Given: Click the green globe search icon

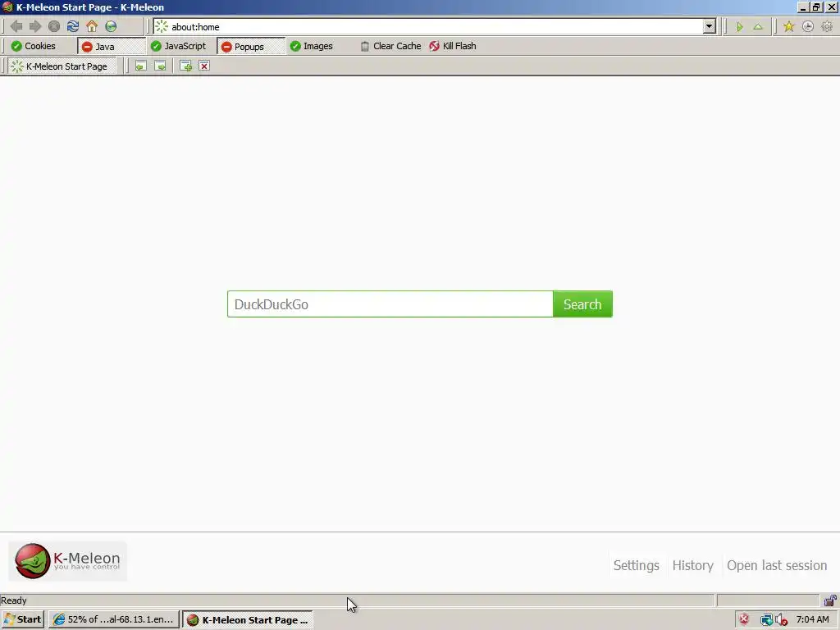Looking at the screenshot, I should [x=111, y=26].
